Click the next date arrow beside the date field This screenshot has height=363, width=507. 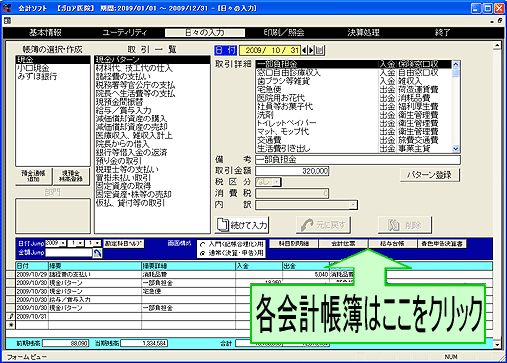point(311,50)
